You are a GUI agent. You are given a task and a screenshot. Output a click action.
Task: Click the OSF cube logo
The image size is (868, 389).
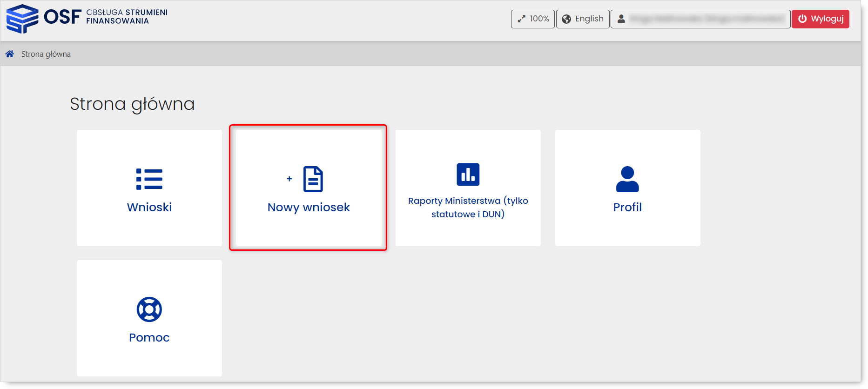pos(22,19)
